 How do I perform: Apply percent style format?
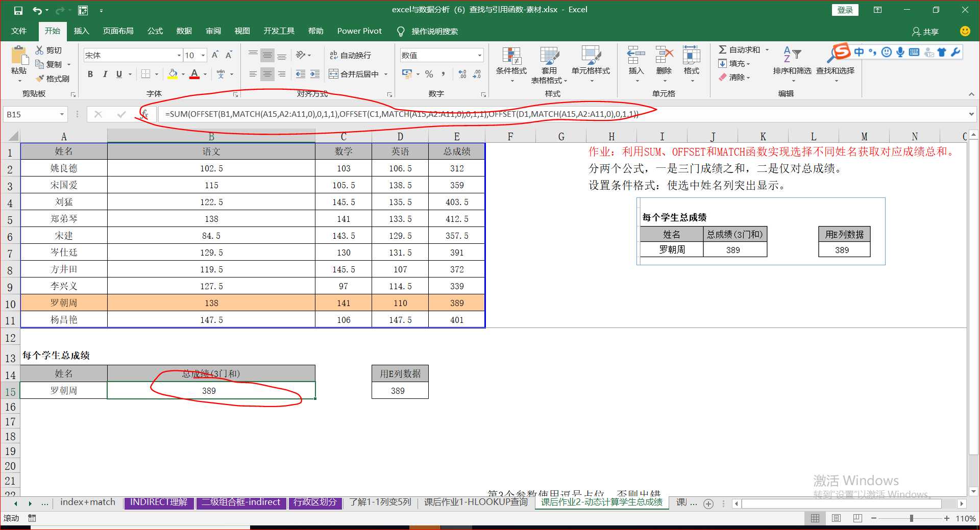pyautogui.click(x=429, y=74)
